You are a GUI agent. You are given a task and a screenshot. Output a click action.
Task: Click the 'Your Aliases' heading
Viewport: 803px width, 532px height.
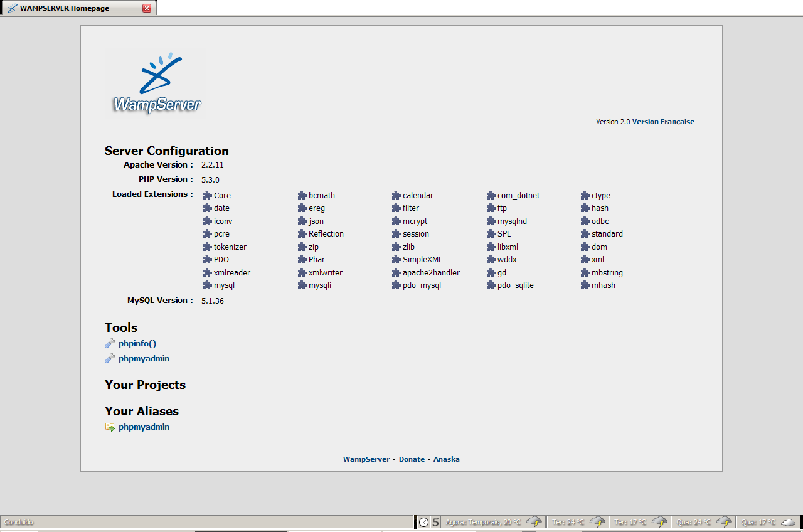142,412
